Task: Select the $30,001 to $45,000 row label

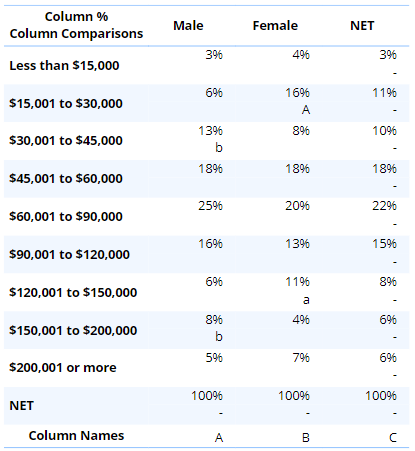Action: pyautogui.click(x=66, y=140)
